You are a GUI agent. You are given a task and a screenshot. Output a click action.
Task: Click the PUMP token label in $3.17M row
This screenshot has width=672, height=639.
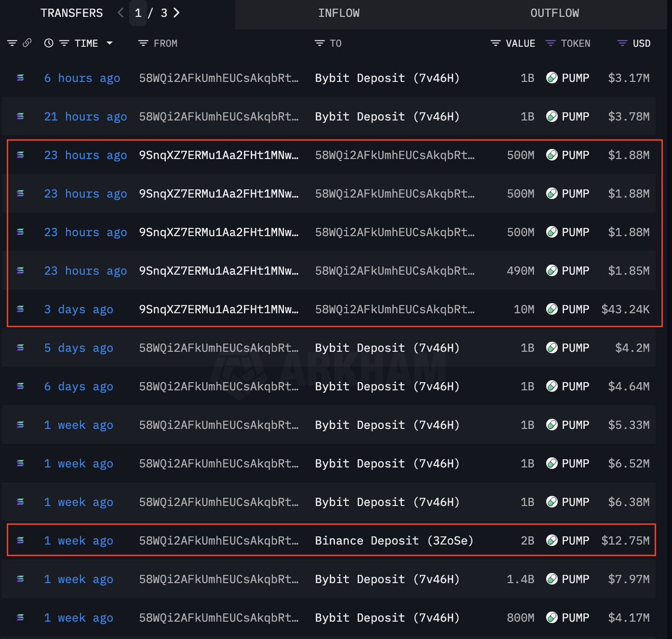(x=576, y=78)
